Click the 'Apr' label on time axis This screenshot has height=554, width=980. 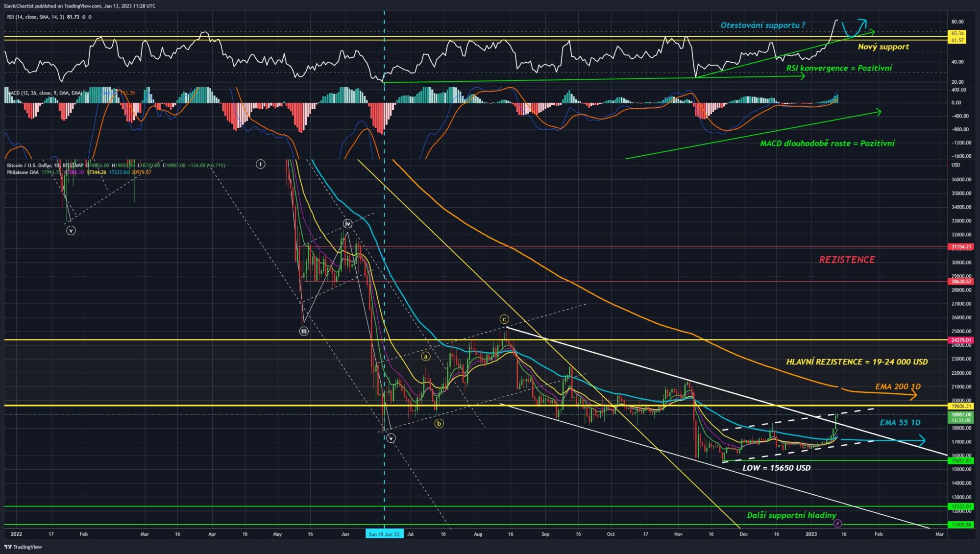coord(212,534)
